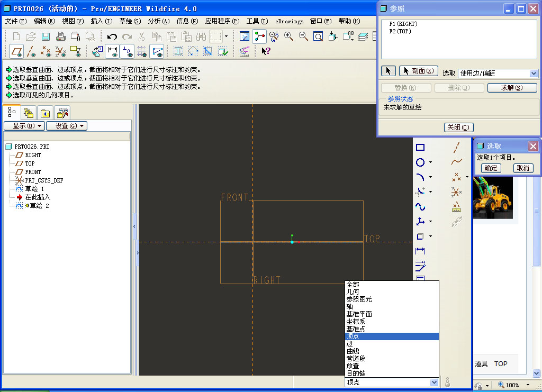542x392 pixels.
Task: Open the 草绘 menu
Action: click(x=130, y=21)
